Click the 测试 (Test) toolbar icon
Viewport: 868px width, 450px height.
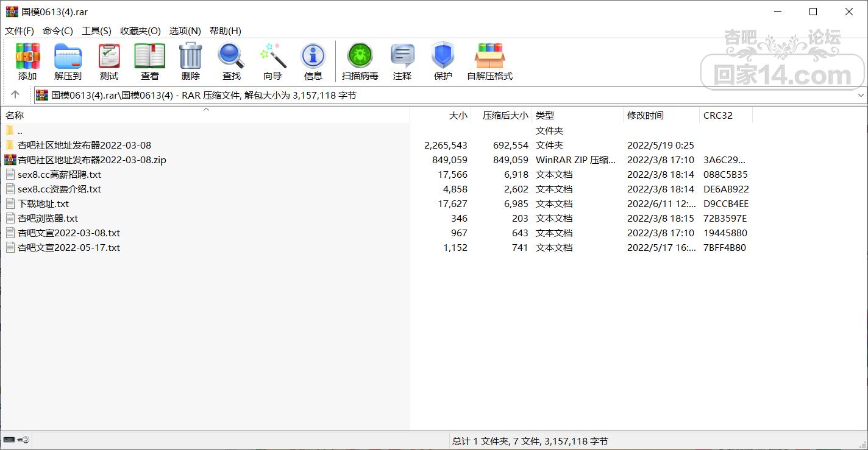pyautogui.click(x=109, y=57)
